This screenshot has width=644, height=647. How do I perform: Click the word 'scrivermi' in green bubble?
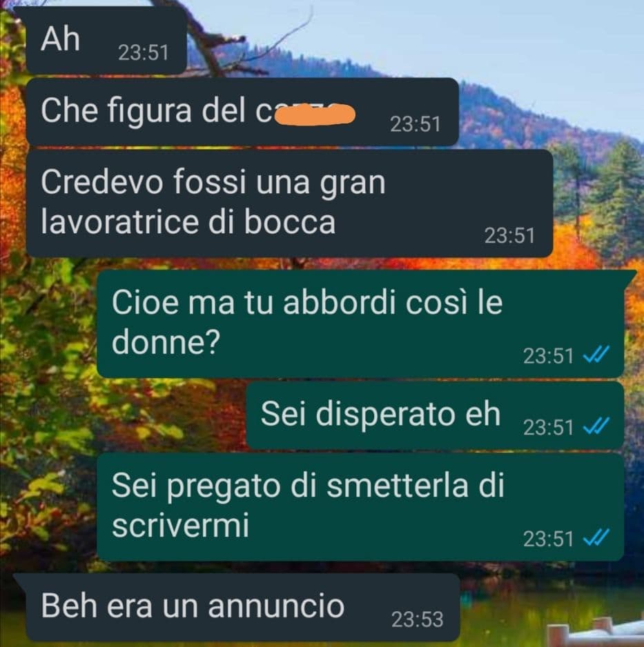pyautogui.click(x=180, y=525)
